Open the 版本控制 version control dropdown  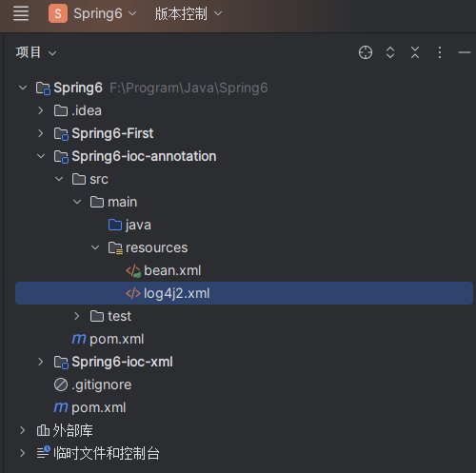tap(188, 13)
